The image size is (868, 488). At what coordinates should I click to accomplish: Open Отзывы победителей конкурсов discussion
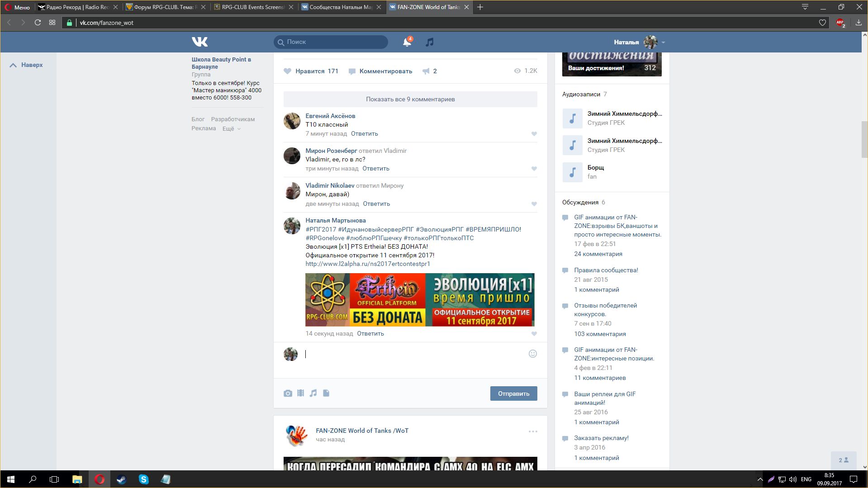point(605,310)
